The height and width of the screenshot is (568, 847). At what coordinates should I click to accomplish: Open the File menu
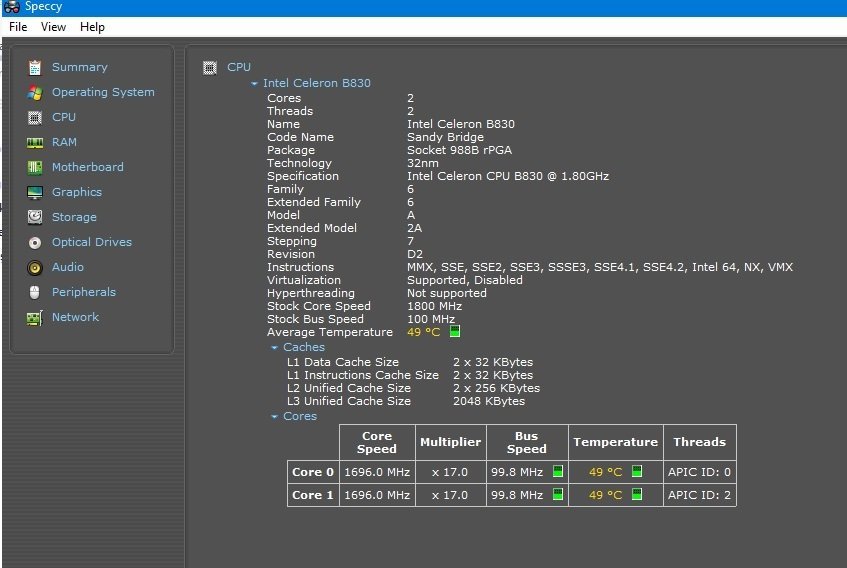[18, 27]
